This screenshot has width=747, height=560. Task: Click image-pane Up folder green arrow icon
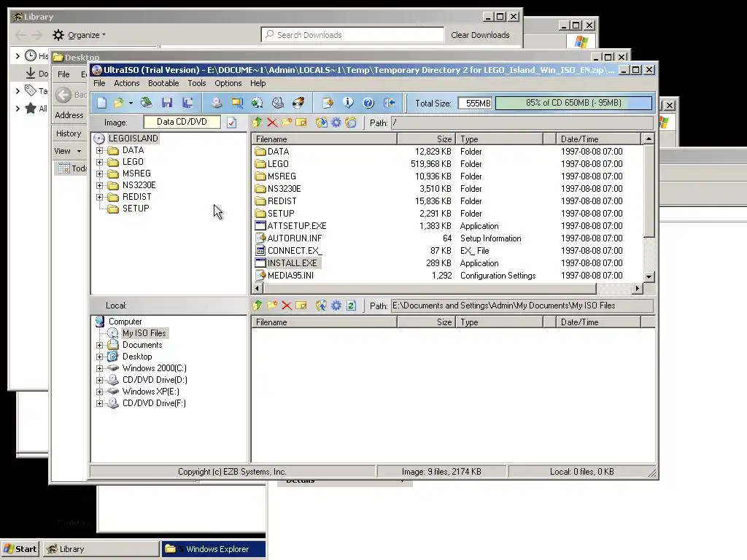coord(258,122)
